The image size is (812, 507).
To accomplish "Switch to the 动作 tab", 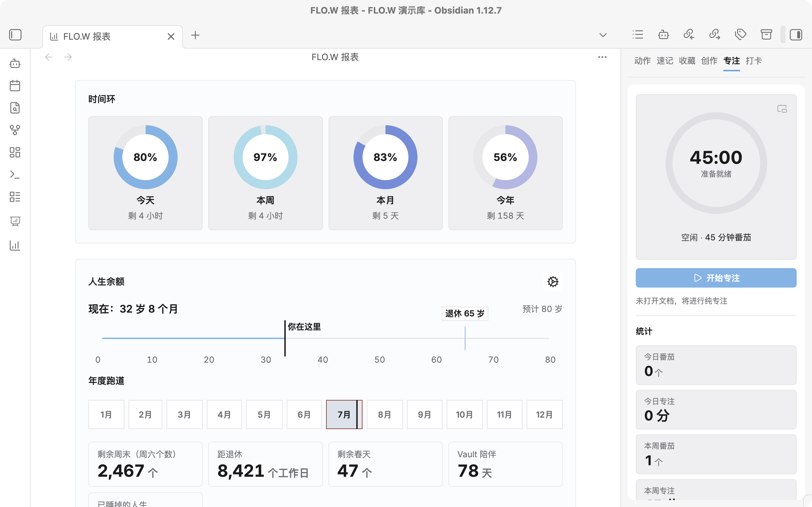I will tap(642, 61).
